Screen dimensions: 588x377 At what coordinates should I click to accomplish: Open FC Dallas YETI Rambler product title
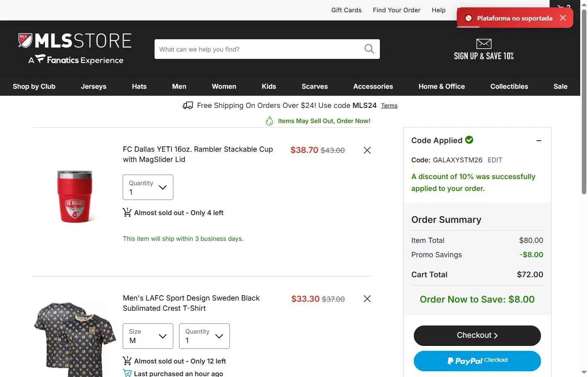point(198,154)
